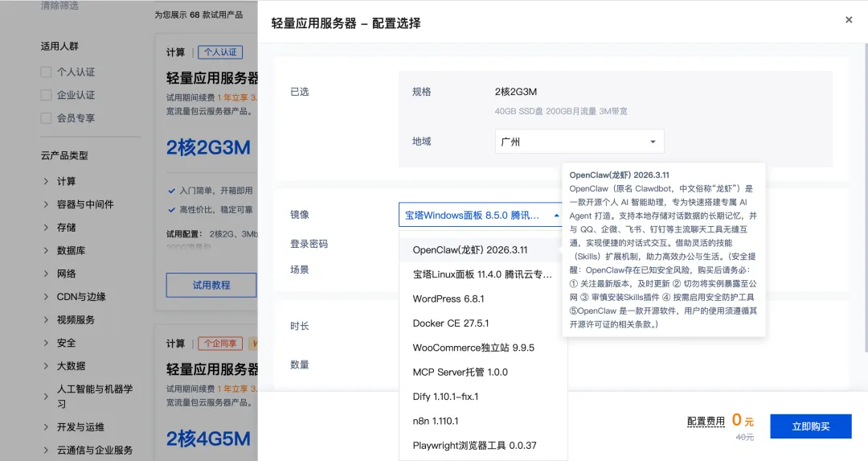Click the 清除筛选 link
Image resolution: width=868 pixels, height=461 pixels.
tap(59, 6)
